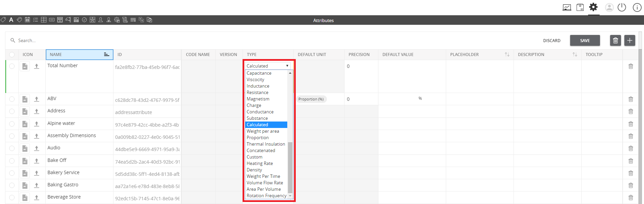The image size is (644, 204).
Task: Click the TYPE column header
Action: 268,54
